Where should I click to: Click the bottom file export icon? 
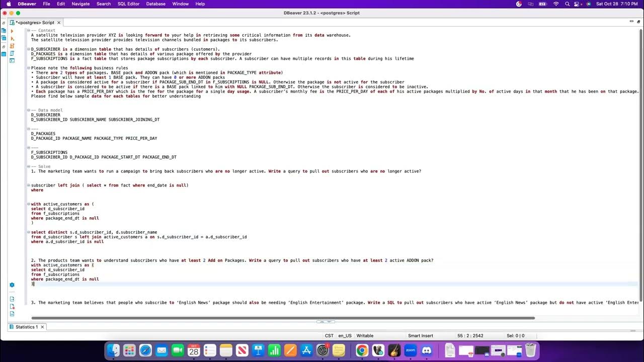[12, 314]
